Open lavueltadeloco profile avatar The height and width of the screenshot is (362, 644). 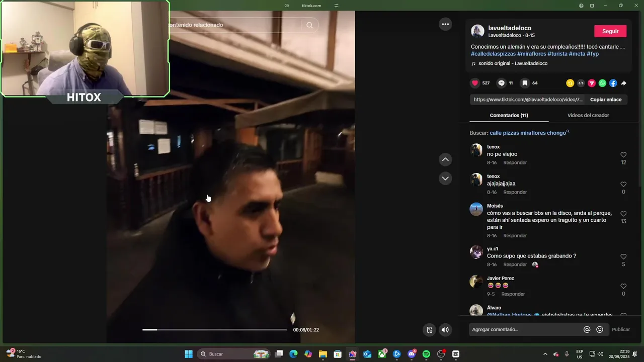click(x=477, y=31)
